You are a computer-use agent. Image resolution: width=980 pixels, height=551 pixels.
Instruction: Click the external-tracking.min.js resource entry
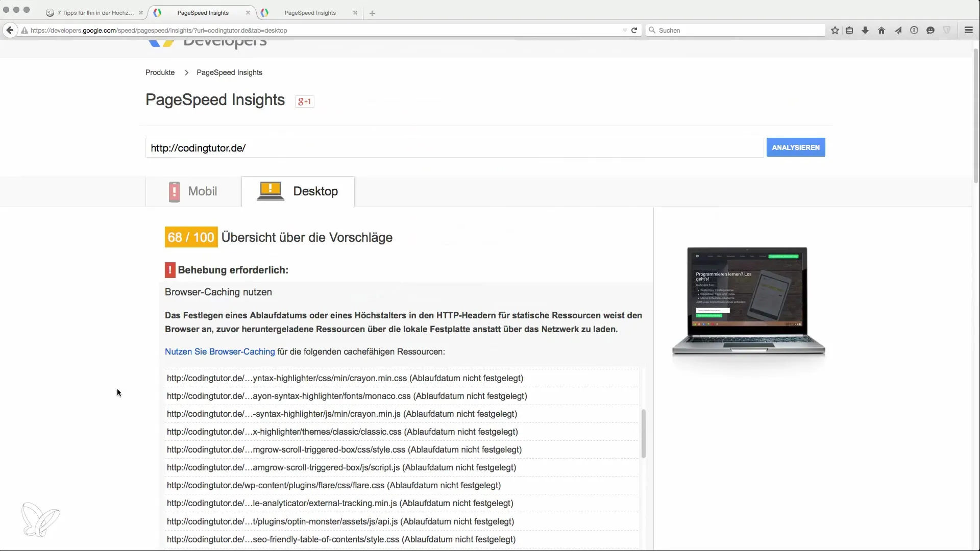340,503
